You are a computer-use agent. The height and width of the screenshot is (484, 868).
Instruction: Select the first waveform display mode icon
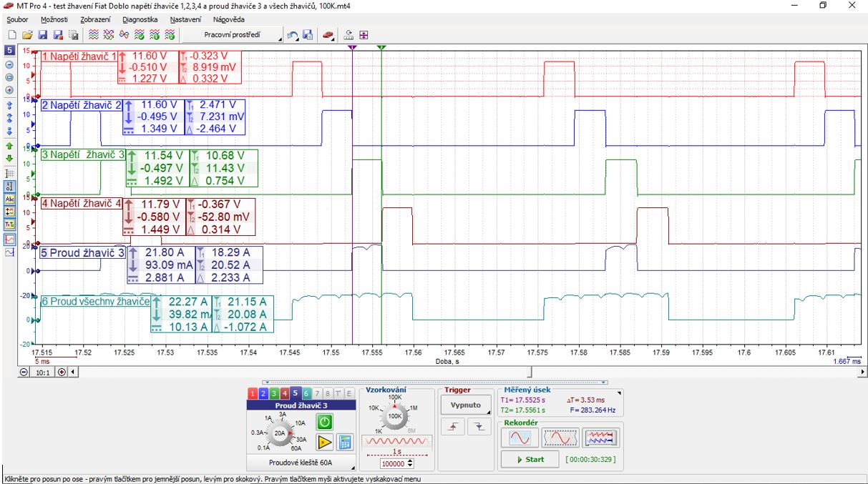(93, 35)
